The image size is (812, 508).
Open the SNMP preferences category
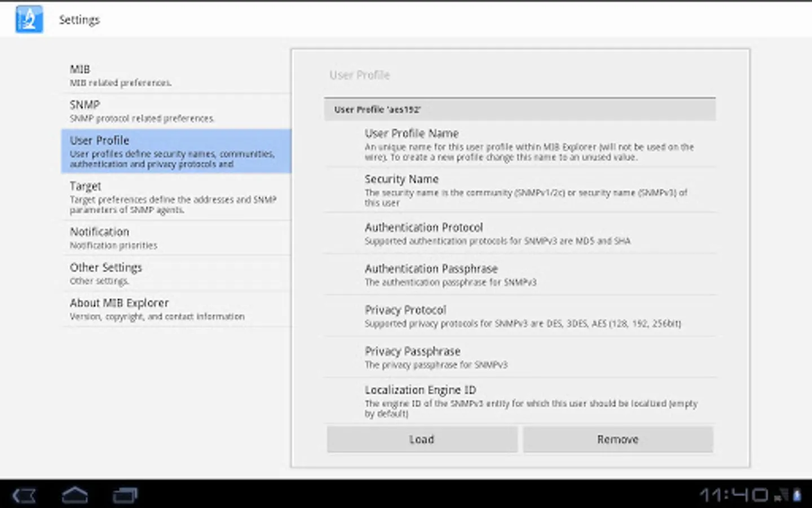pos(176,111)
